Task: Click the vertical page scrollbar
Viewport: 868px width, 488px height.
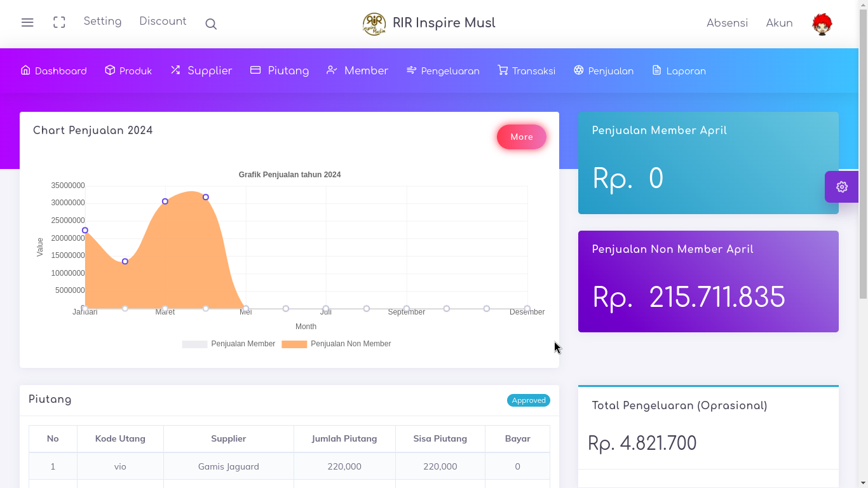Action: tap(863, 159)
